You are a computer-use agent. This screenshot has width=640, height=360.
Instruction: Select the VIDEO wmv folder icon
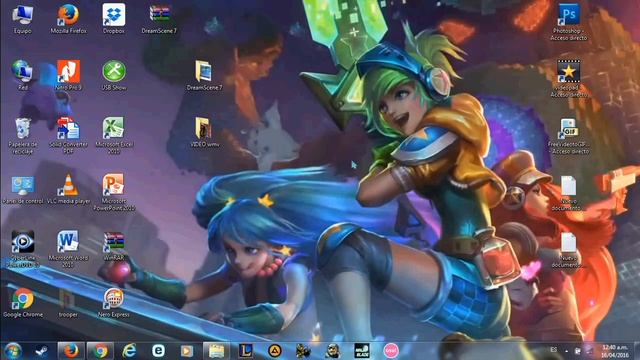tap(204, 133)
